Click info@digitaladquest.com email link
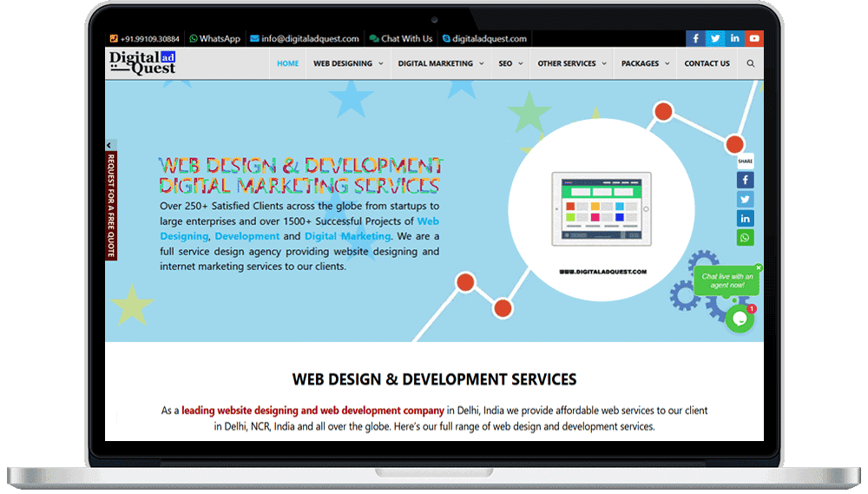 305,39
